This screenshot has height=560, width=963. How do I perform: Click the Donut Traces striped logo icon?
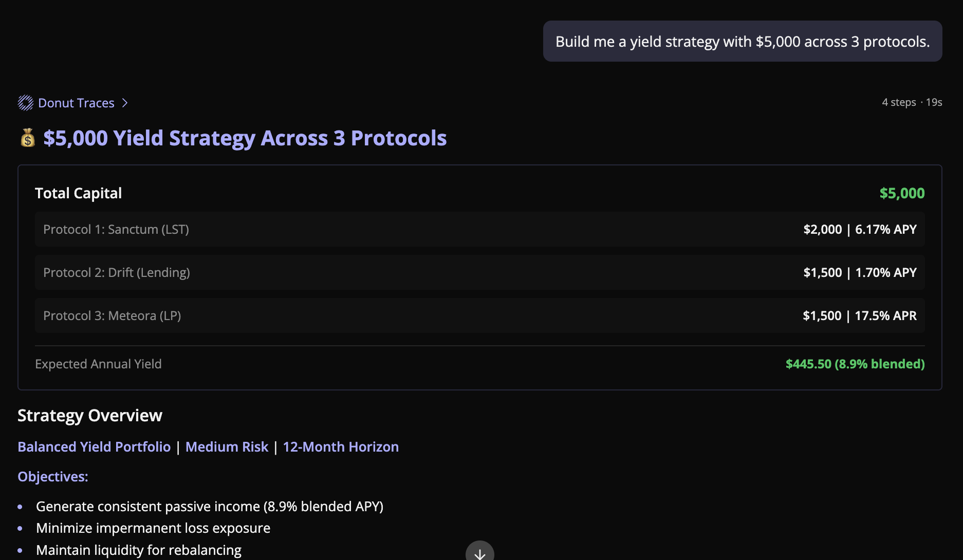tap(26, 103)
